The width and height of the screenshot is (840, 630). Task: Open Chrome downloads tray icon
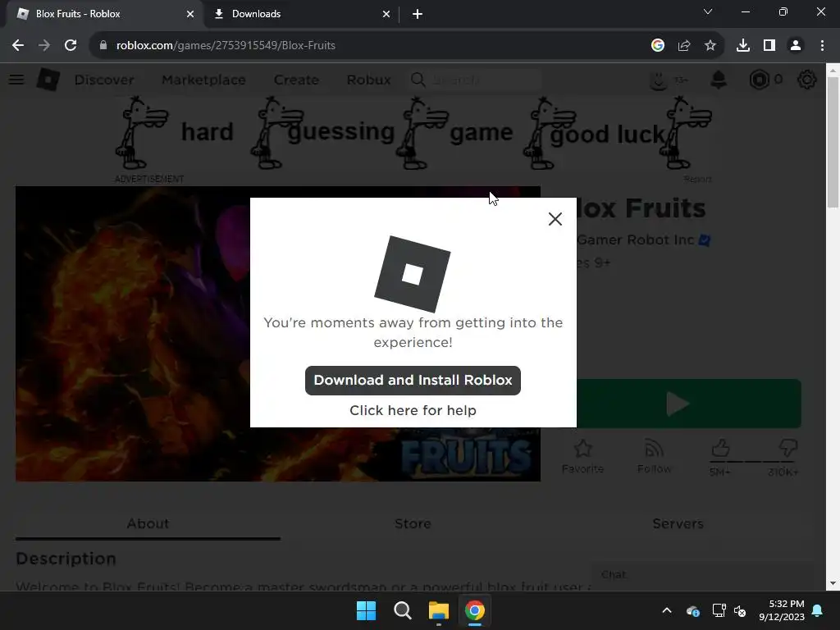point(742,46)
